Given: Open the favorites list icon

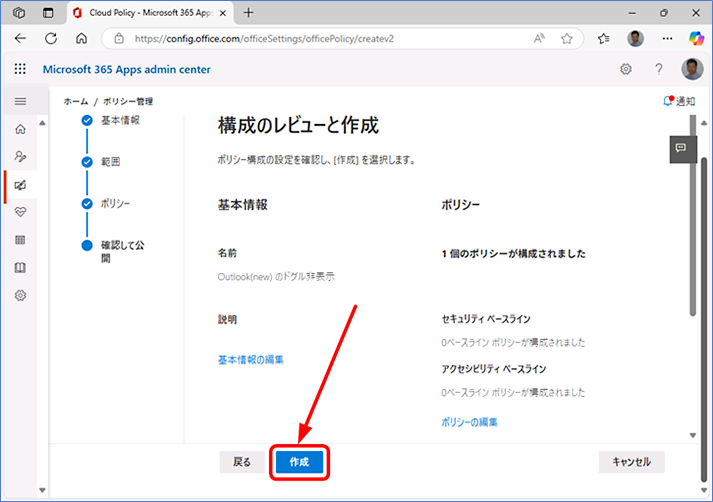Looking at the screenshot, I should pos(604,39).
